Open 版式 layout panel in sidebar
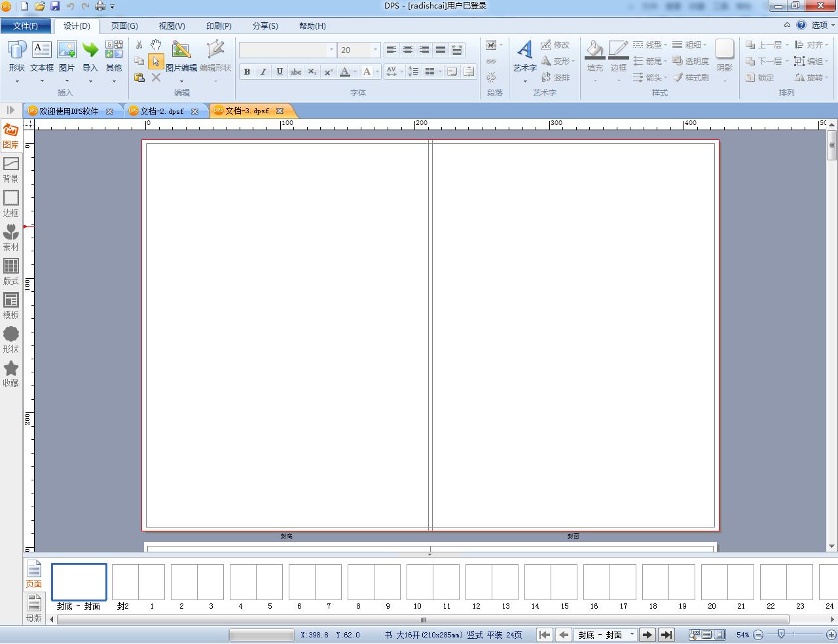 click(11, 272)
